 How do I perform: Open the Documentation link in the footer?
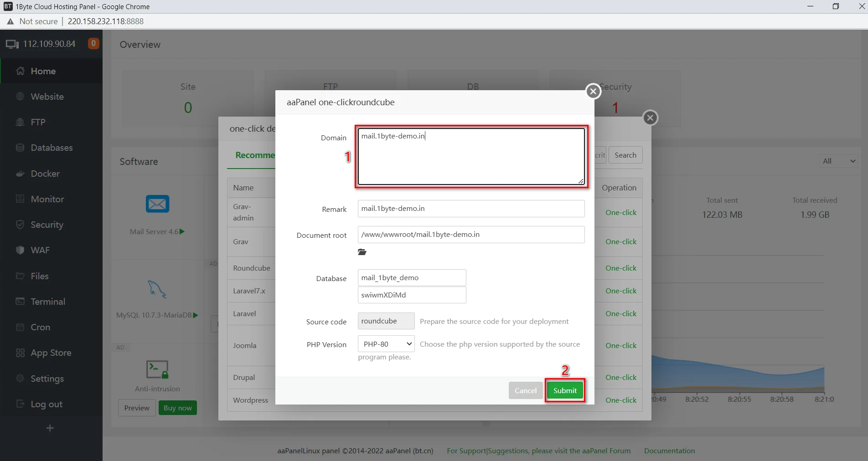click(x=669, y=451)
